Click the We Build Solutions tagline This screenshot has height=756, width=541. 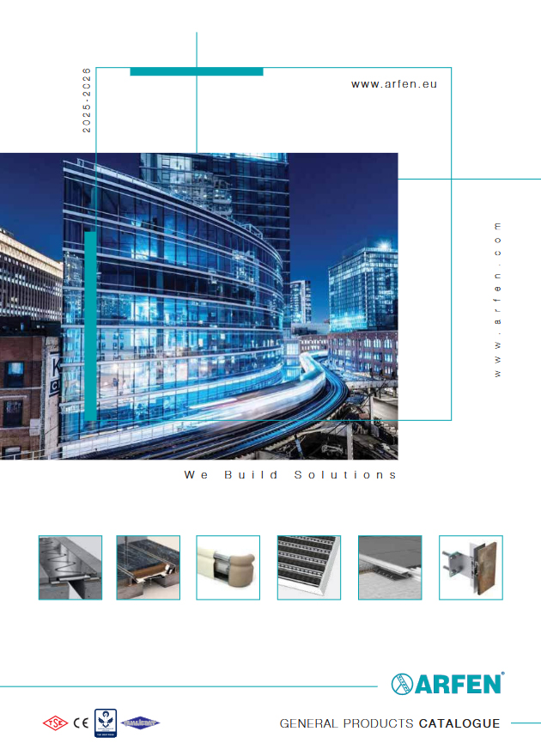(290, 475)
